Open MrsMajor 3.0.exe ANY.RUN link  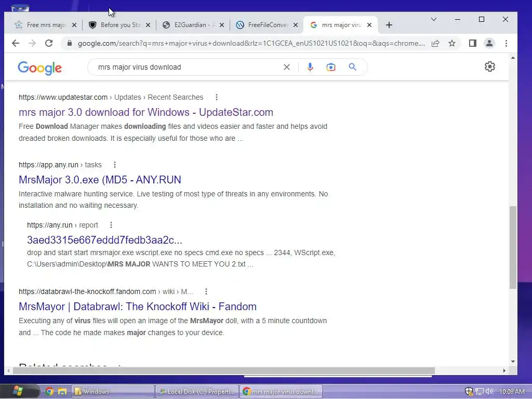point(100,180)
